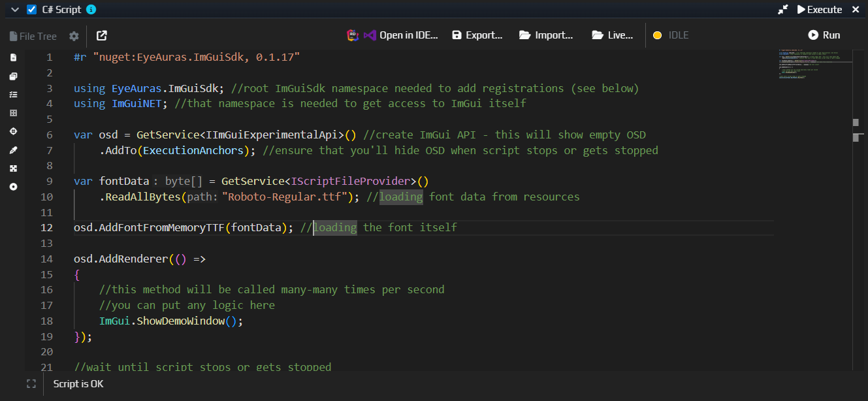
Task: Click the Execute button
Action: [x=819, y=9]
